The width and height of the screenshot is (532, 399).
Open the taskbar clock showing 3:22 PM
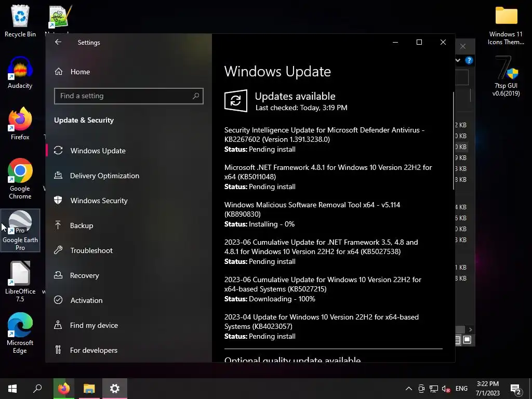click(x=487, y=389)
